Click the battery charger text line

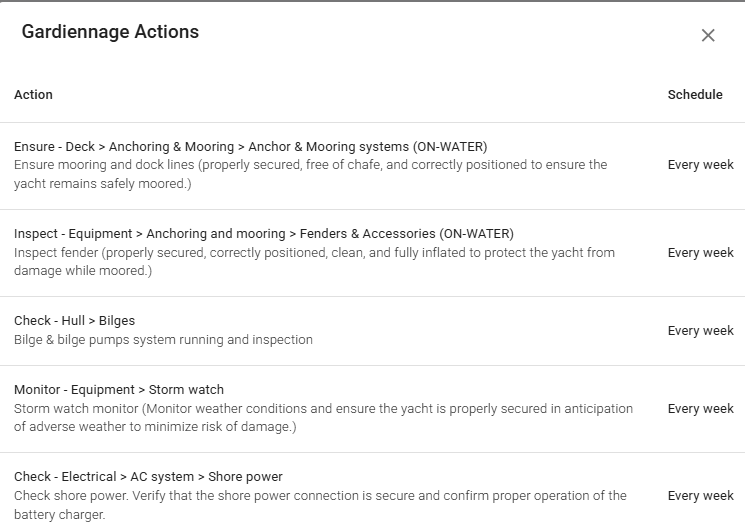59,516
